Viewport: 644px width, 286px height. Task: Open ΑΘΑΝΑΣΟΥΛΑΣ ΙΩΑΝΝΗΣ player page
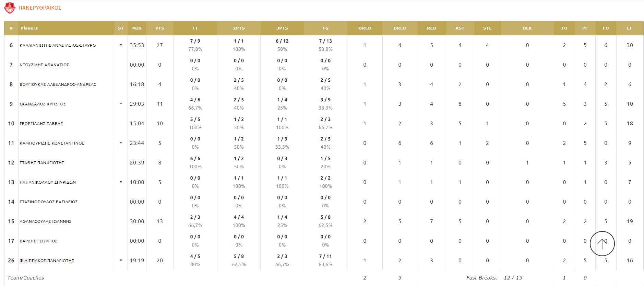[46, 221]
